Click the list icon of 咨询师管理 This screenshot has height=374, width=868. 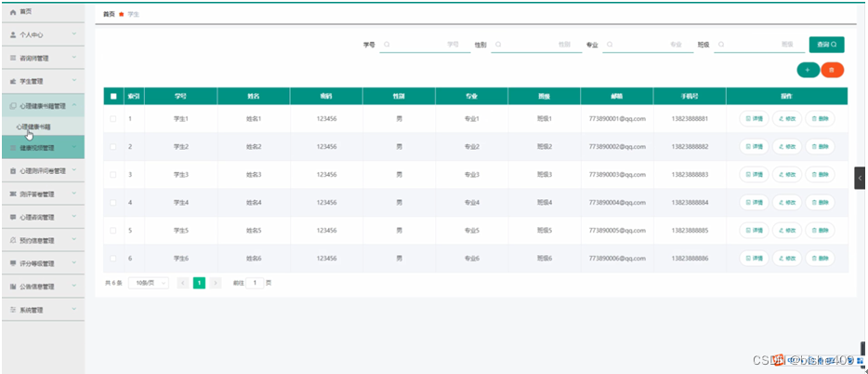coord(13,58)
